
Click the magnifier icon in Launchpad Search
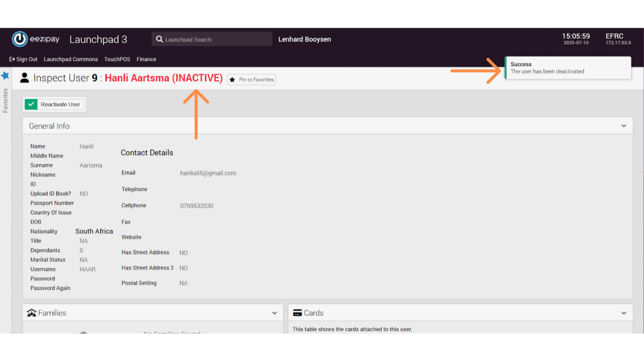[x=159, y=39]
